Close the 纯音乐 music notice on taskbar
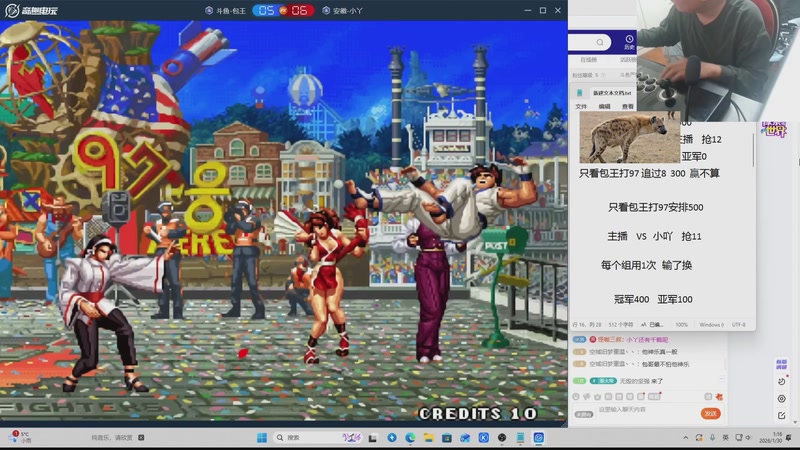Image resolution: width=800 pixels, height=450 pixels. [141, 438]
